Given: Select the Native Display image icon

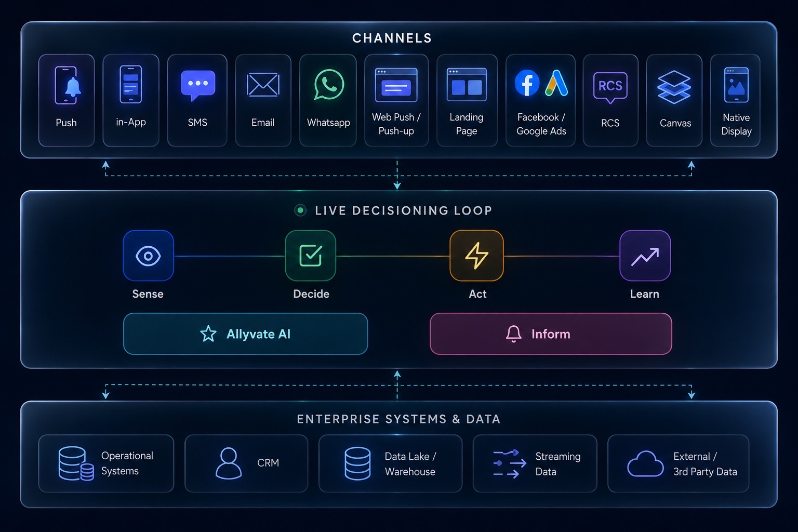Looking at the screenshot, I should pyautogui.click(x=736, y=85).
